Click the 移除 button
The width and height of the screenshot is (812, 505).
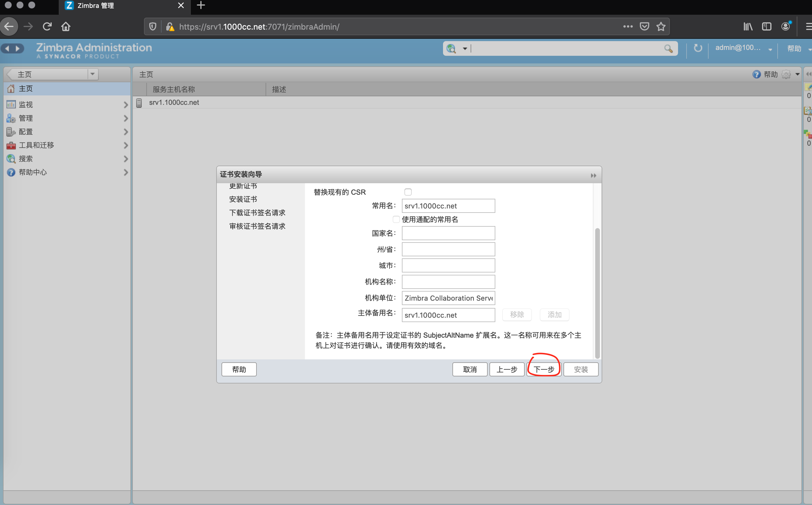[517, 315]
